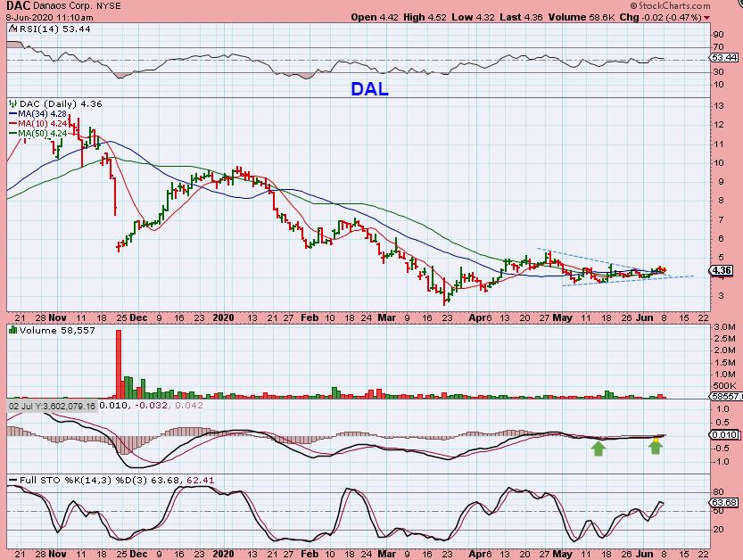Viewport: 743px width, 560px height.
Task: Click the RSI(14) indicator legend icon
Action: pyautogui.click(x=12, y=29)
